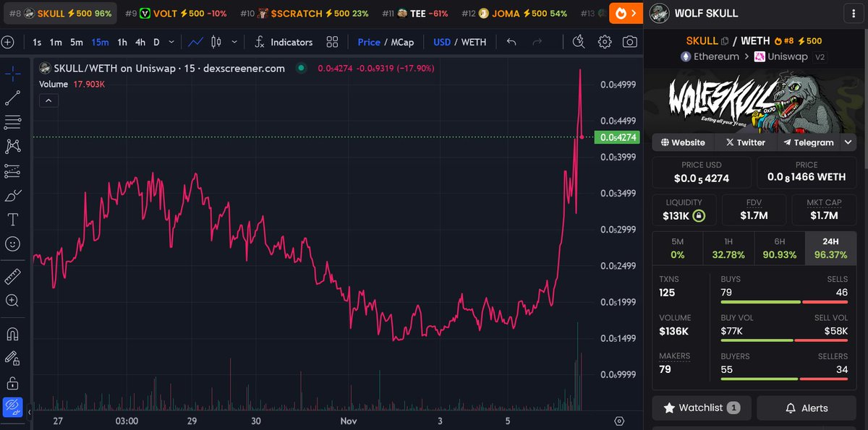
Task: Switch chart currency to WETH
Action: [x=474, y=42]
